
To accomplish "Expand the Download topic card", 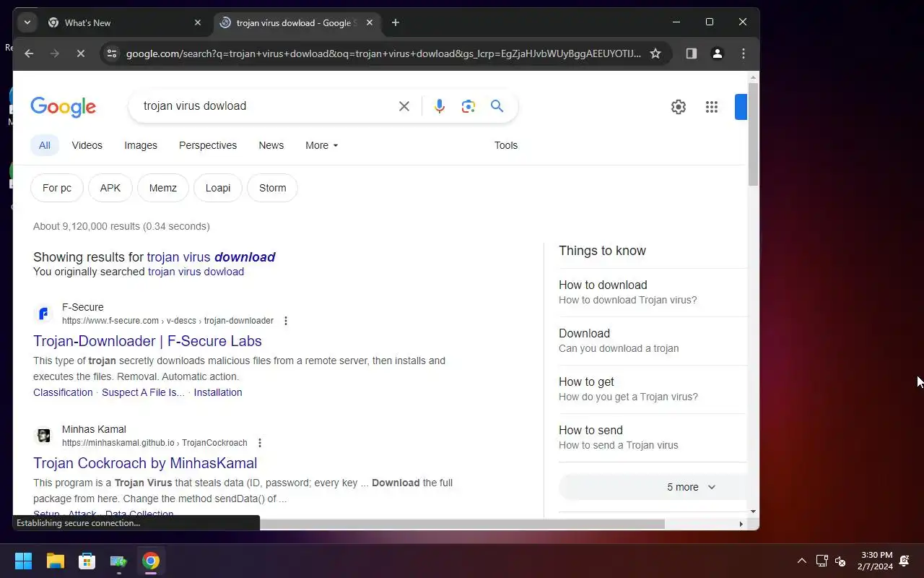I will [653, 340].
